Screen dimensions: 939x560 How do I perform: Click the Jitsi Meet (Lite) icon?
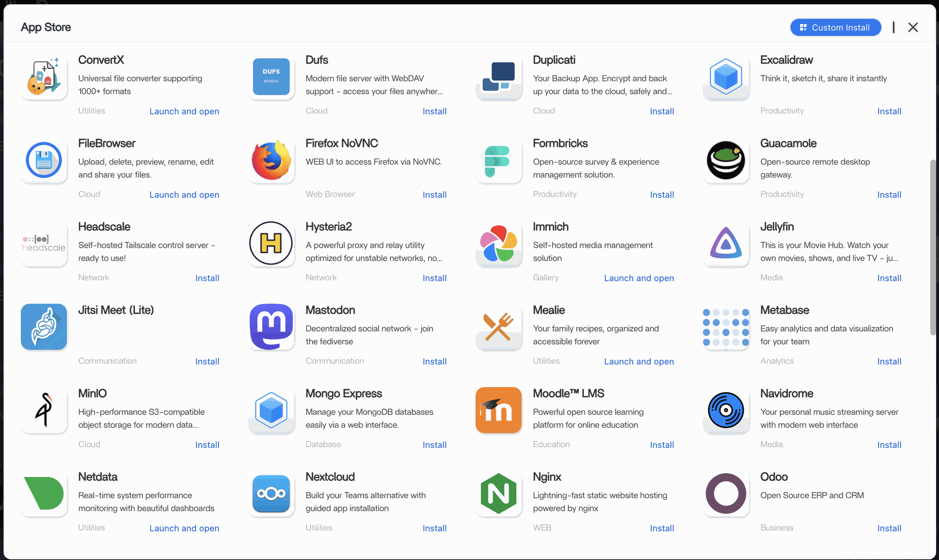pyautogui.click(x=44, y=327)
